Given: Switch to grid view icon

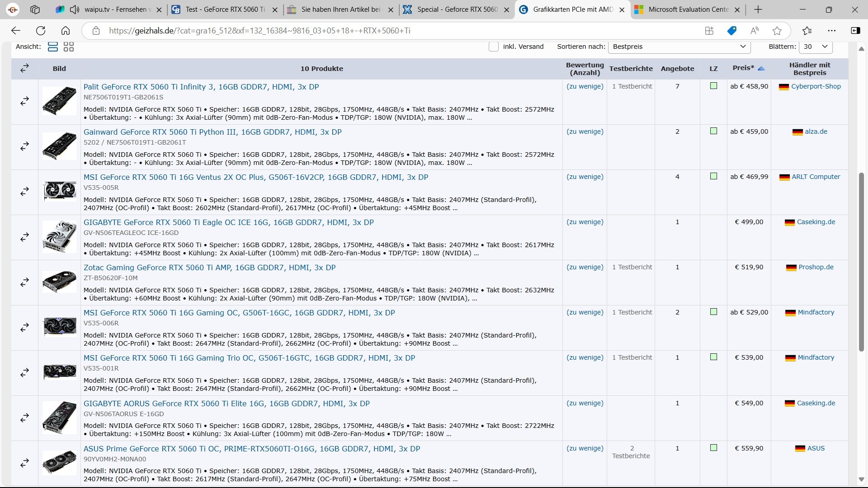Looking at the screenshot, I should coord(69,47).
